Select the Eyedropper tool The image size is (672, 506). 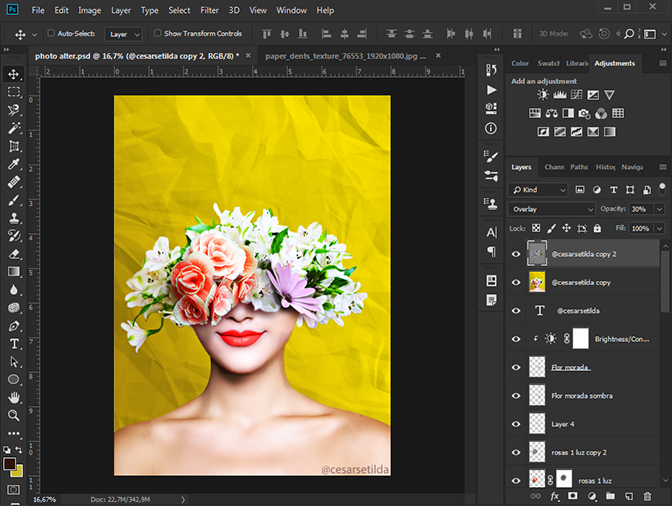[x=14, y=165]
